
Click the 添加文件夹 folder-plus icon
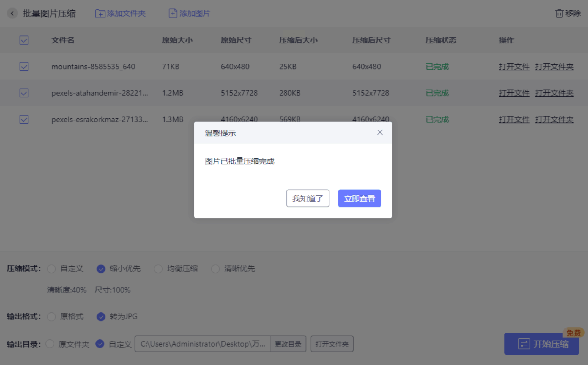click(x=100, y=13)
